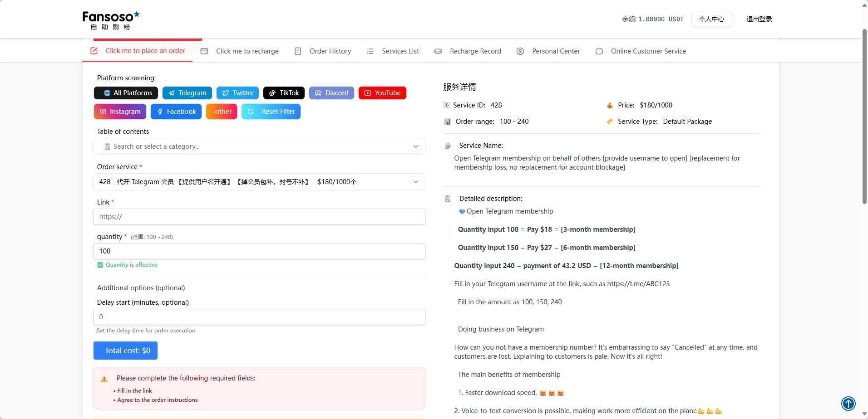Filter services by Instagram
Image resolution: width=868 pixels, height=419 pixels.
(120, 112)
